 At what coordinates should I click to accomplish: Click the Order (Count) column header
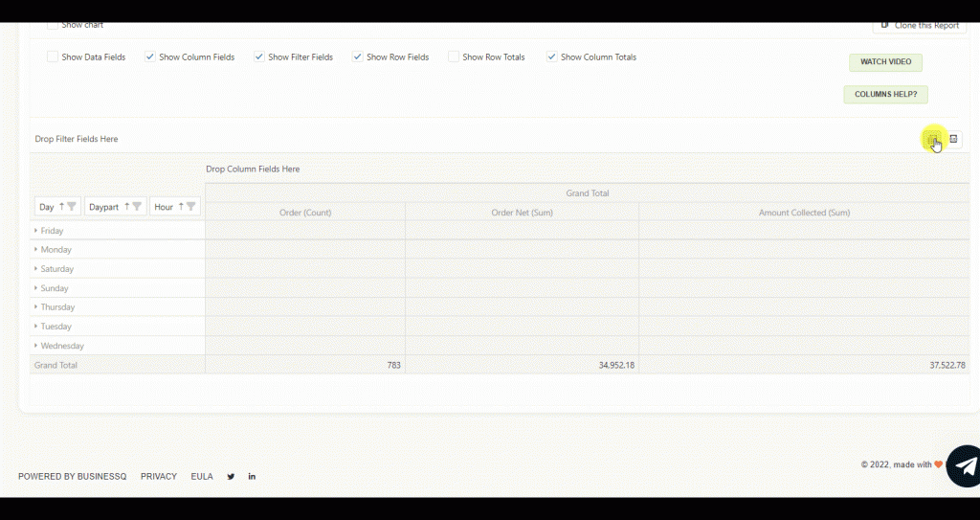coord(305,213)
